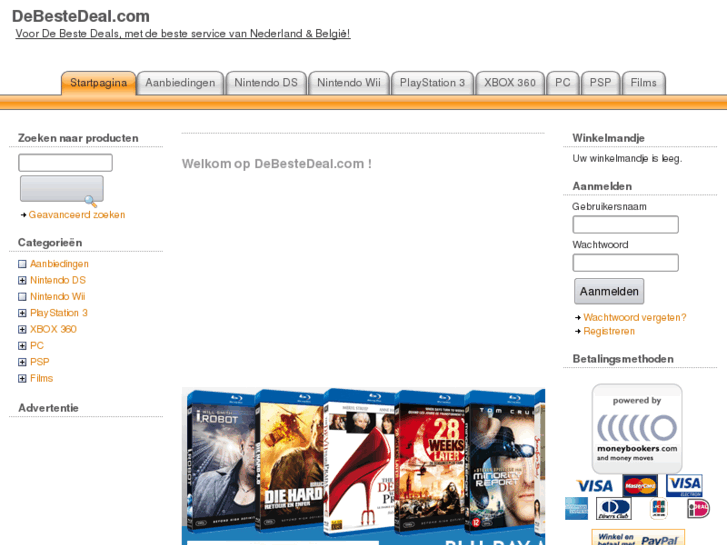This screenshot has height=545, width=727.
Task: Click the iDEAL payment logo
Action: [x=698, y=508]
